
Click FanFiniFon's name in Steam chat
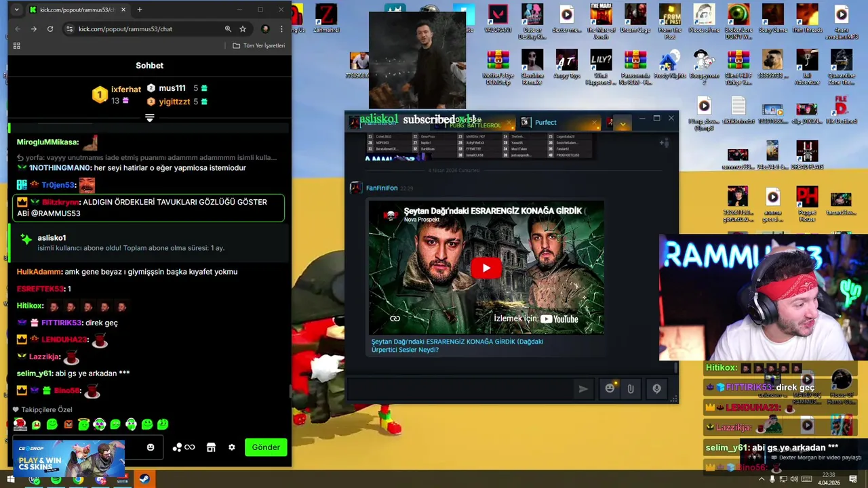tap(382, 188)
